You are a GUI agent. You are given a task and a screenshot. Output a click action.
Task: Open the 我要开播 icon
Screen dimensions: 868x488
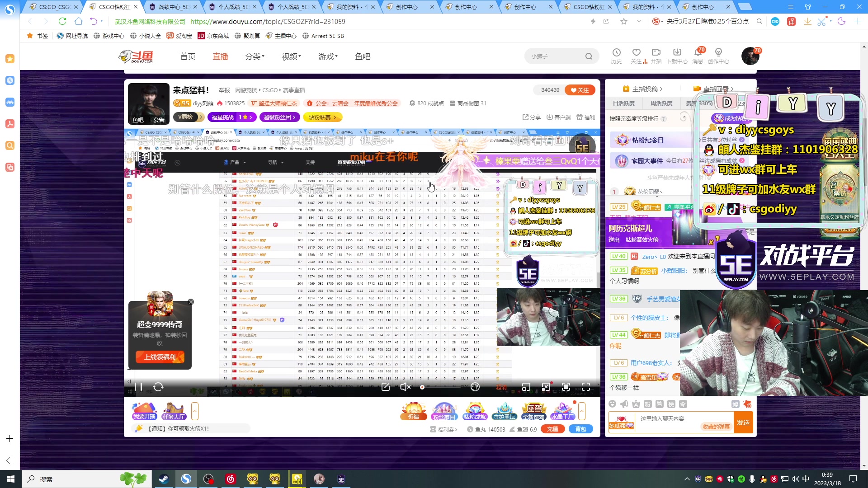tap(144, 411)
